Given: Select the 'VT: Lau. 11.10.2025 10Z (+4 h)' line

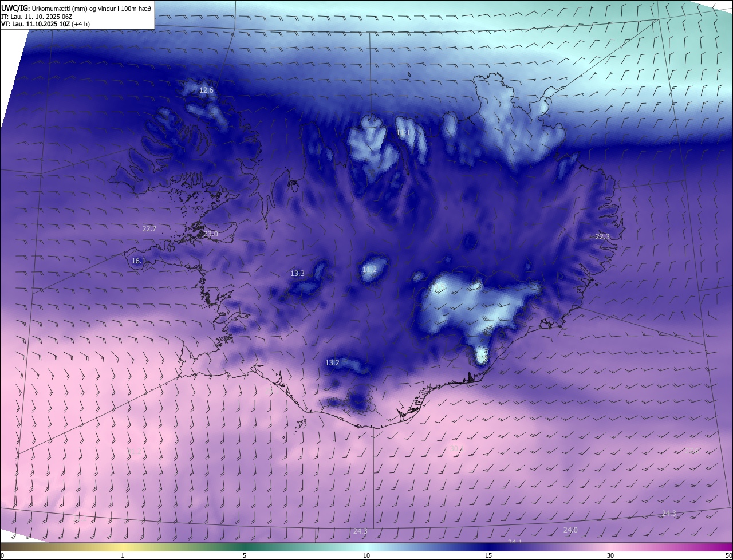Looking at the screenshot, I should point(45,24).
